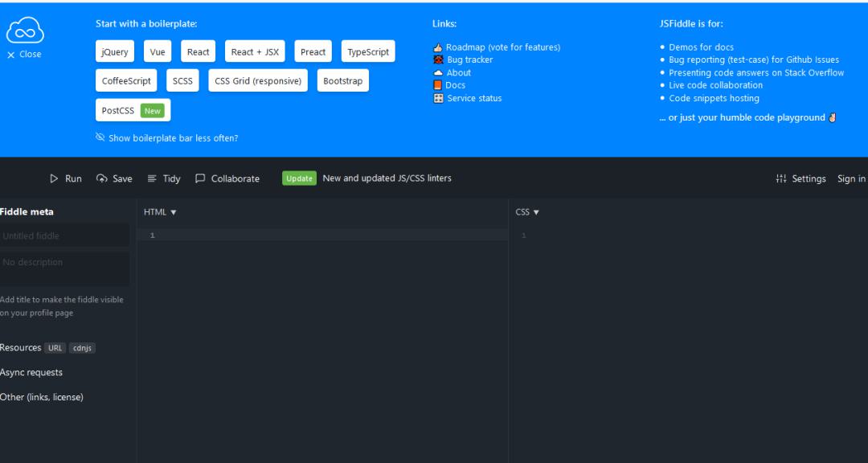Expand Other (links, license) section
Viewport: 868px width, 463px height.
click(42, 397)
